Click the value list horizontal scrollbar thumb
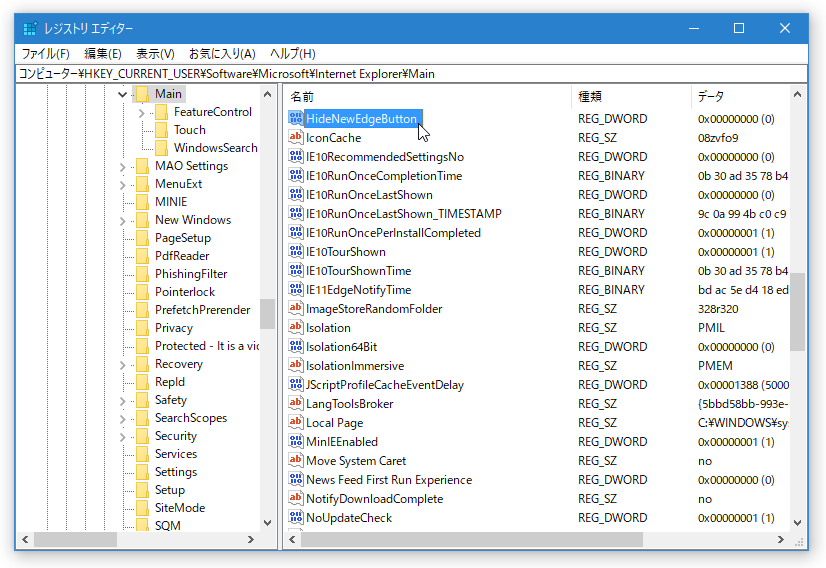Screen dimensions: 826x568 click(x=472, y=540)
